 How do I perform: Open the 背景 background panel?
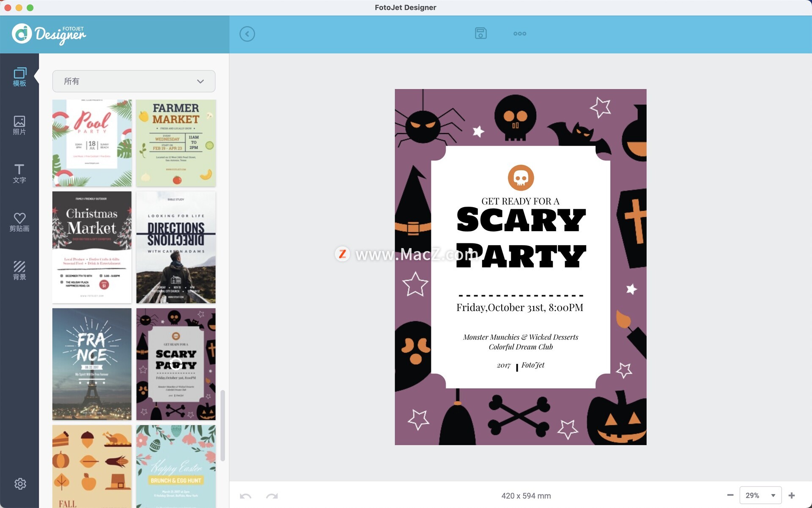coord(19,270)
